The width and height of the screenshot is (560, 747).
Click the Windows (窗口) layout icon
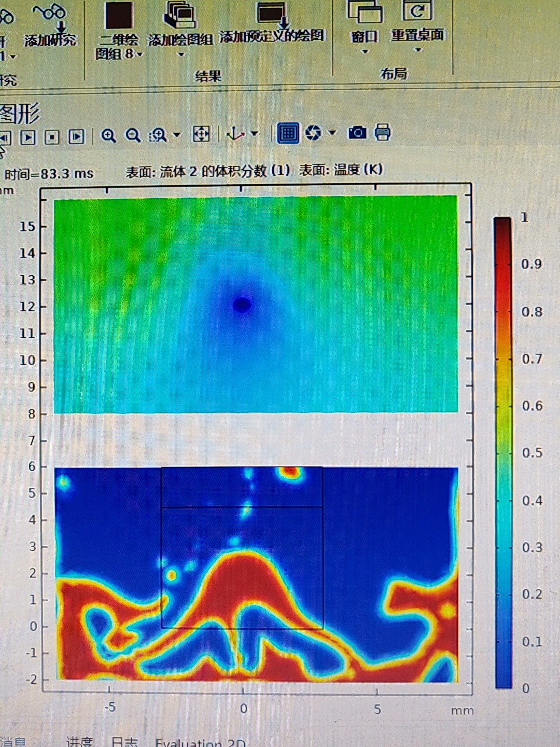point(364,11)
